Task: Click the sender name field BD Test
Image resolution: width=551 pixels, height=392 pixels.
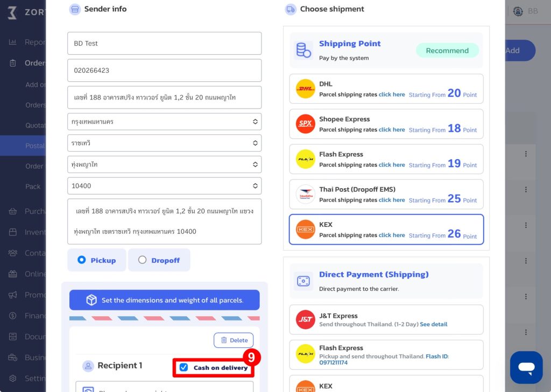Action: [x=165, y=43]
